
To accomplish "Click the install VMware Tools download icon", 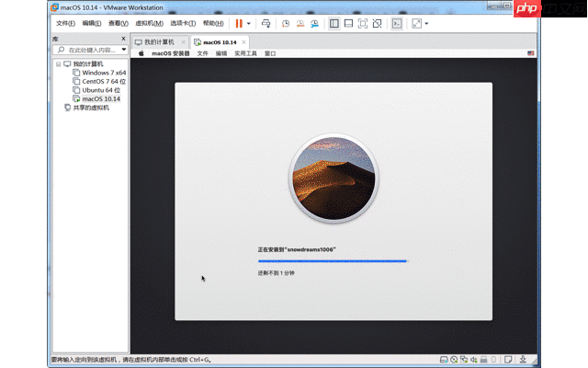I will click(523, 360).
